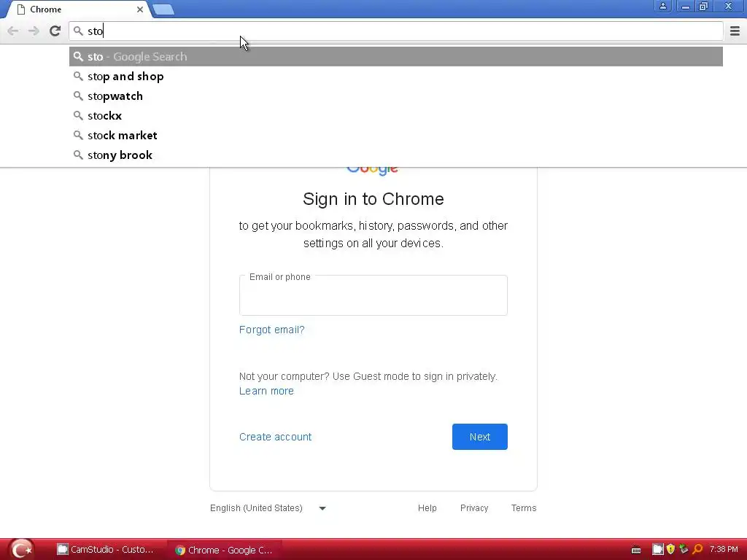Click the green network tray icon
747x560 pixels.
684,550
